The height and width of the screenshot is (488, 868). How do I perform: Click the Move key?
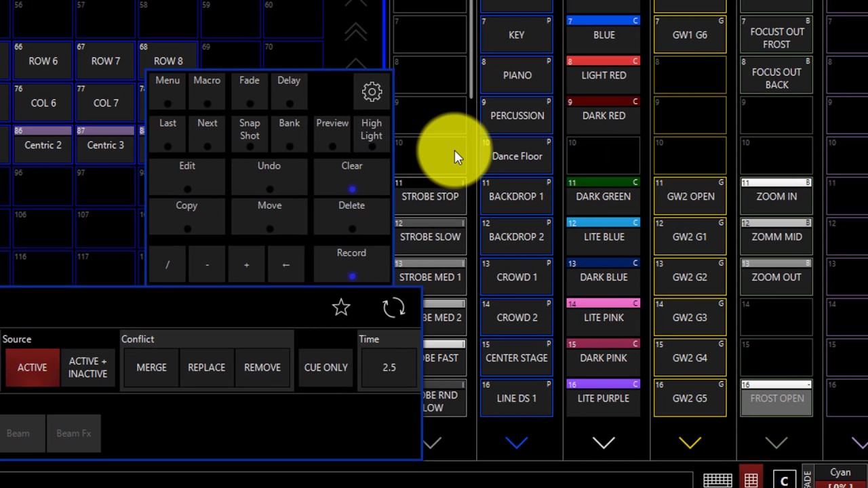(269, 216)
